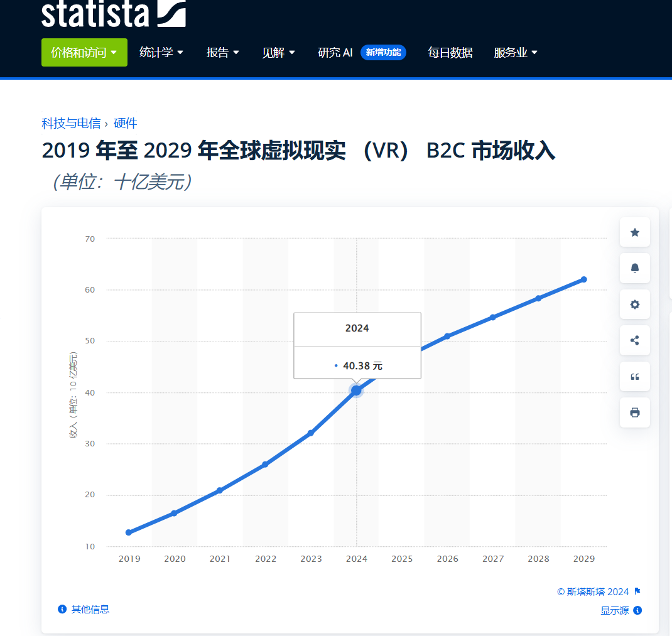This screenshot has width=672, height=636.
Task: Click the info icon next to 其他信息
Action: coord(61,609)
